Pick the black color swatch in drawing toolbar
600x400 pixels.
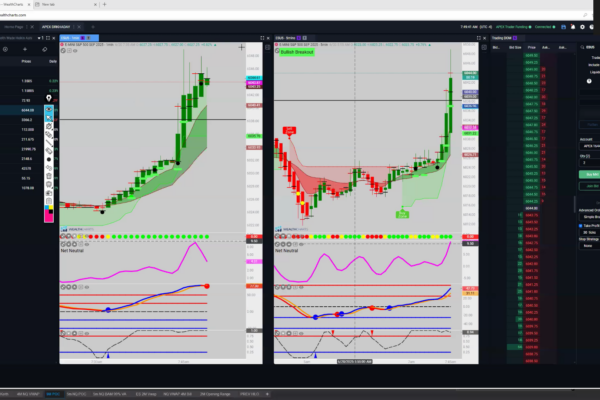pos(51,212)
